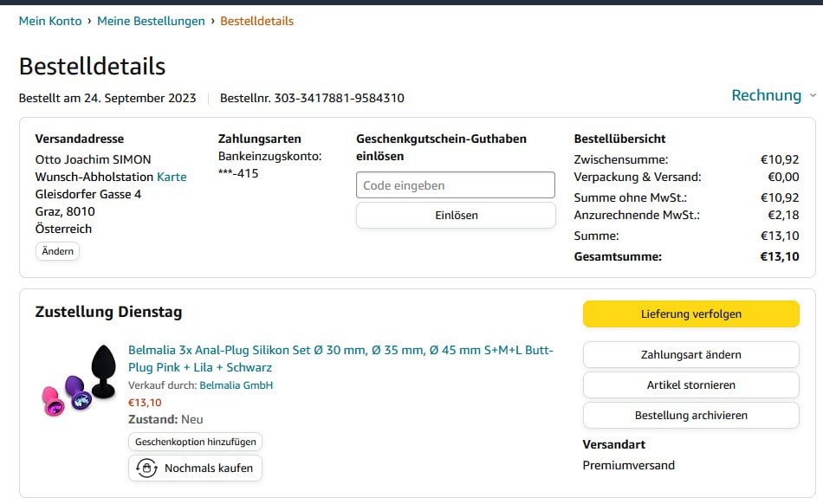Select the Bestelldetails breadcrumb item
823x504 pixels.
click(x=256, y=21)
